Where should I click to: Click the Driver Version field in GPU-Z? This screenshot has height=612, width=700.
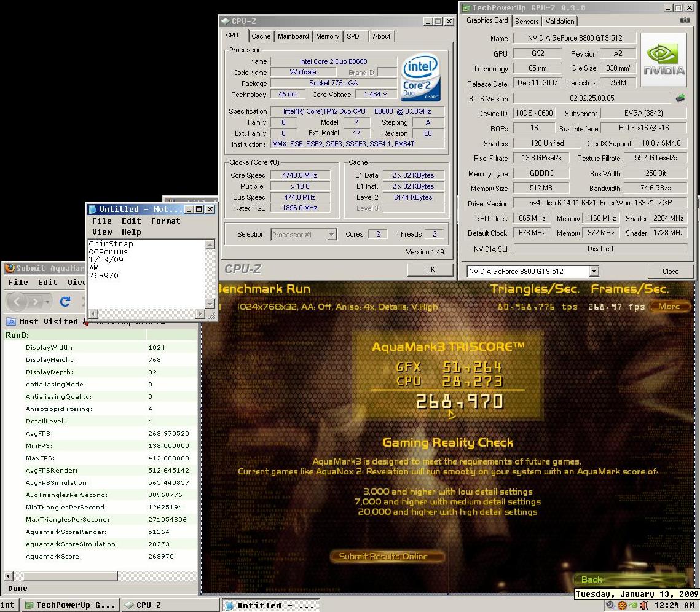(x=600, y=203)
